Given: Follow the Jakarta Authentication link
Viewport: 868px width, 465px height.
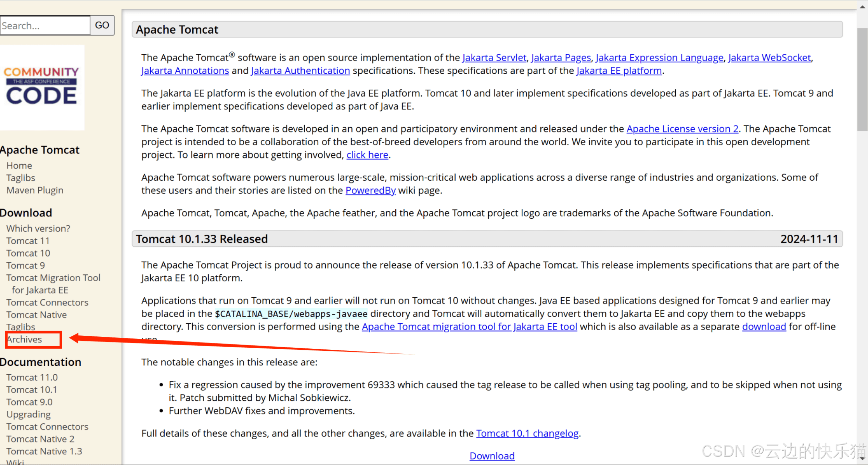Looking at the screenshot, I should tap(301, 70).
